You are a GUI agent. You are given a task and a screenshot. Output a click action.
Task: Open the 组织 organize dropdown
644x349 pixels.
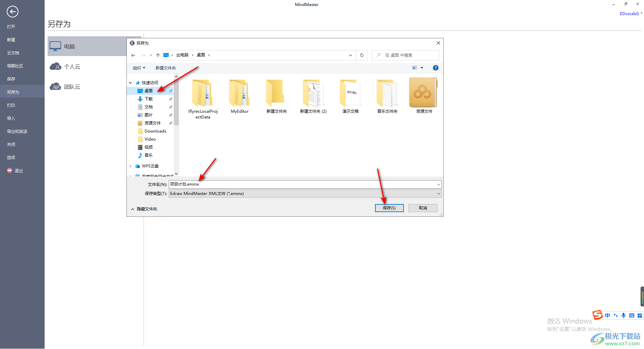(x=139, y=68)
